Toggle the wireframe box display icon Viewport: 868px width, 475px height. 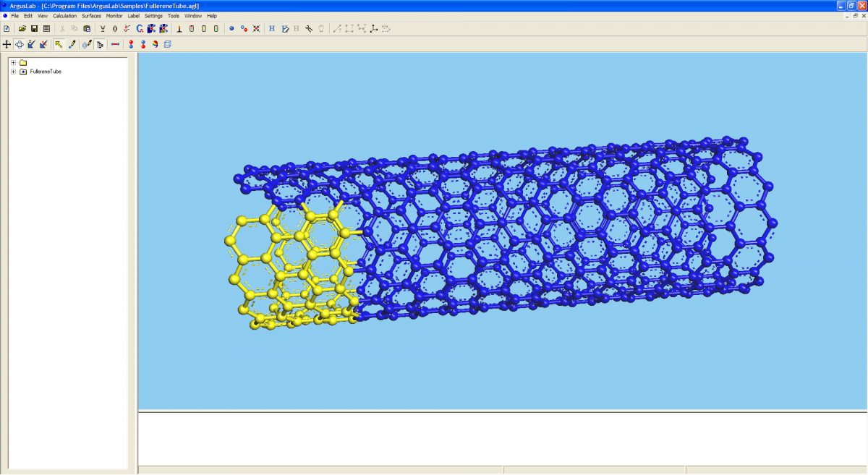pyautogui.click(x=168, y=45)
